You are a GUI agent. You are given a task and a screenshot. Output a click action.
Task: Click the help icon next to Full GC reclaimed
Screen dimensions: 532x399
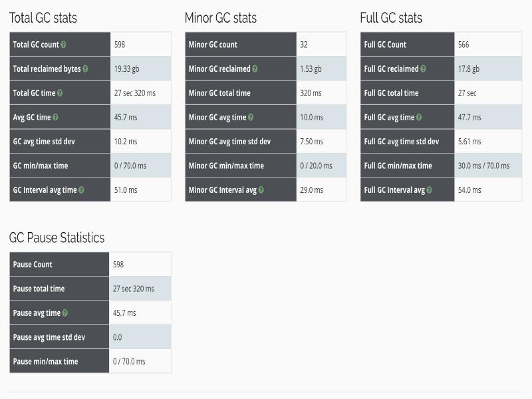(423, 69)
